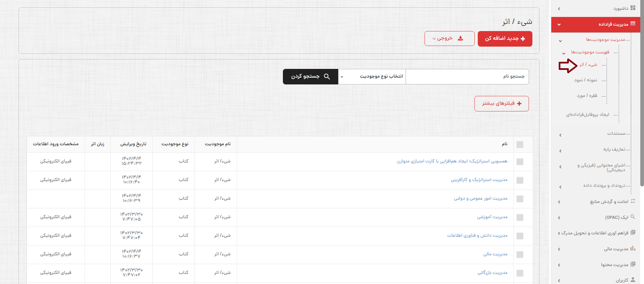Screen dimensions: 644x284
Task: Click the metadata management icon in sidebar
Action: point(633,24)
